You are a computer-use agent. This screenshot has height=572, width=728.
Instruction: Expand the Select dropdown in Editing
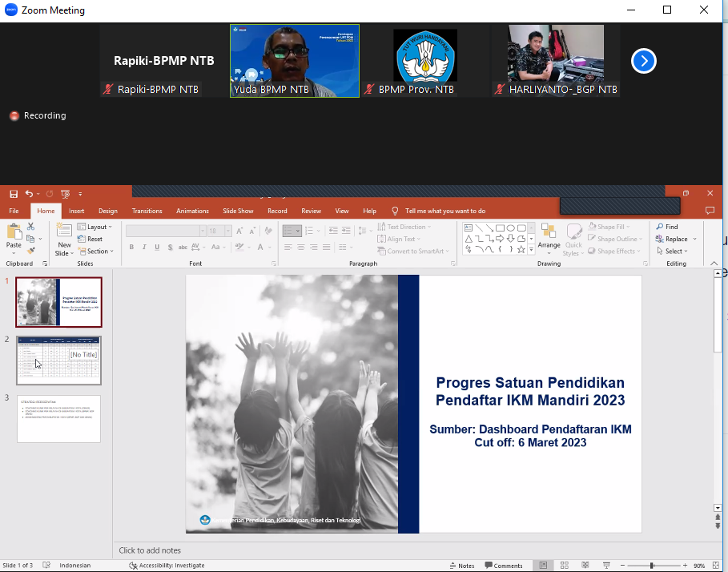tap(672, 252)
